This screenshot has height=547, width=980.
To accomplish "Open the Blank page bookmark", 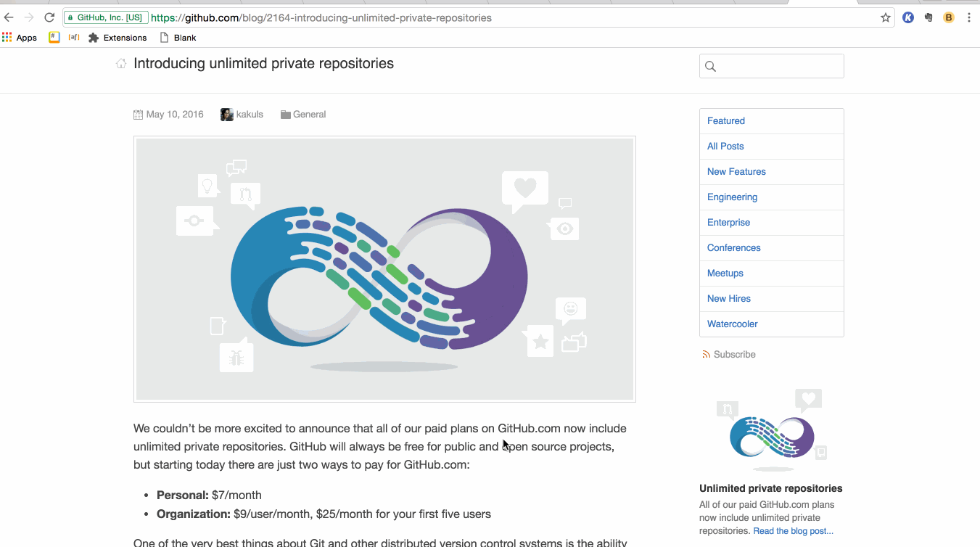I will pyautogui.click(x=178, y=38).
